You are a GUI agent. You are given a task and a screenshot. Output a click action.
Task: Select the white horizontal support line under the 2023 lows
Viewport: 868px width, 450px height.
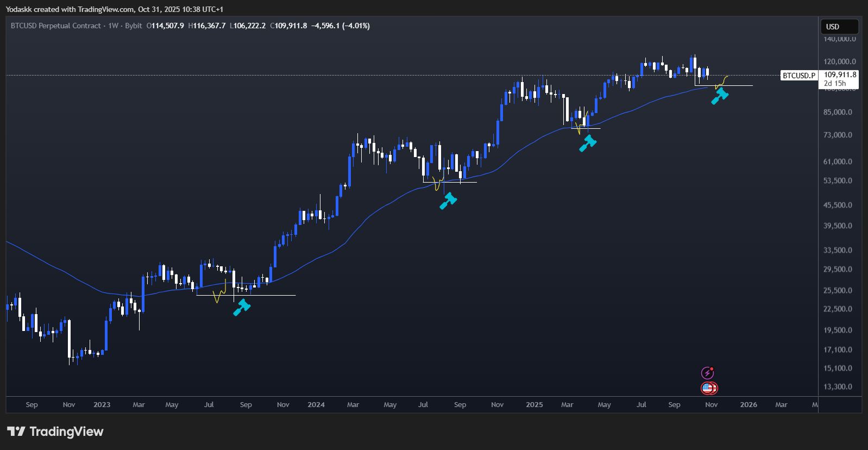[272, 295]
